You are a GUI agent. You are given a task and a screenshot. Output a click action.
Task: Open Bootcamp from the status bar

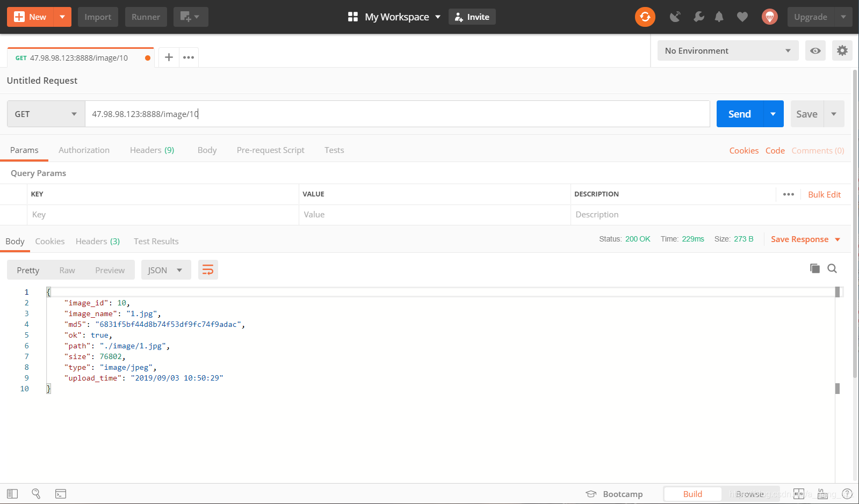(x=614, y=494)
